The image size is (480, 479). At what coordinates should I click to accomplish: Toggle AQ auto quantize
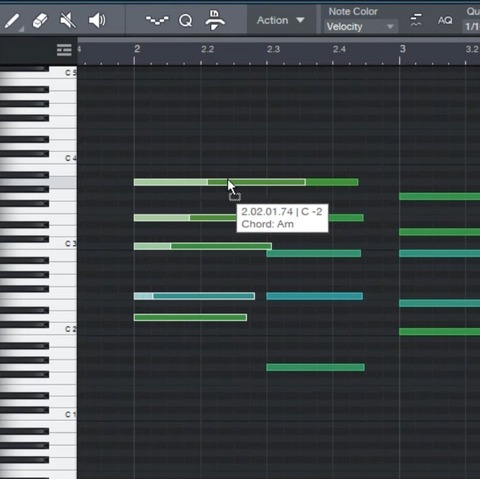click(x=445, y=21)
